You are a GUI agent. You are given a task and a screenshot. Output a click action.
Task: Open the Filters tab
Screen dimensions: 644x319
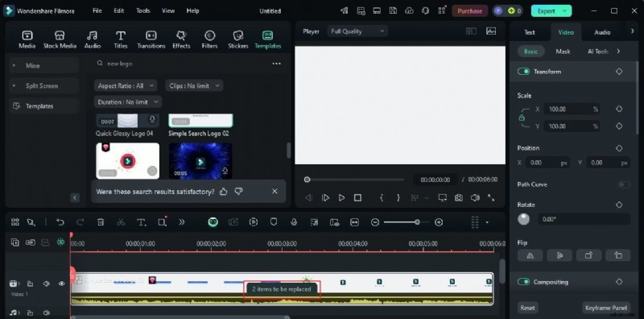click(209, 40)
